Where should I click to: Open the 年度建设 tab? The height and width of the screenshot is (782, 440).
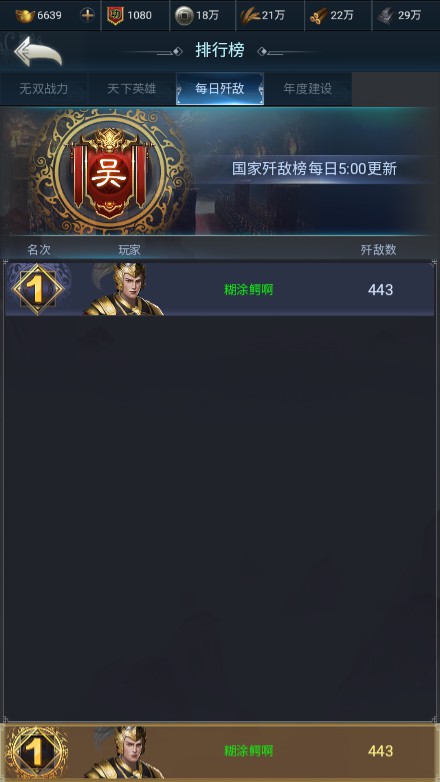click(x=308, y=89)
